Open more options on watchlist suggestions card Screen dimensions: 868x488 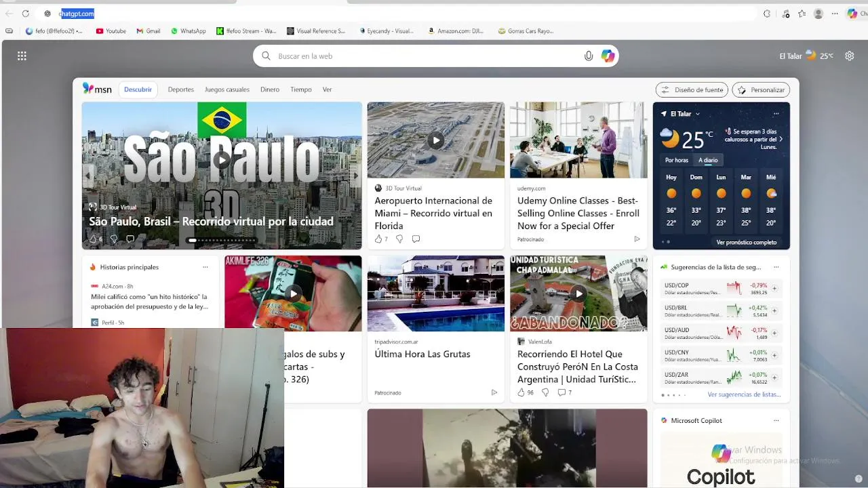[x=776, y=267]
